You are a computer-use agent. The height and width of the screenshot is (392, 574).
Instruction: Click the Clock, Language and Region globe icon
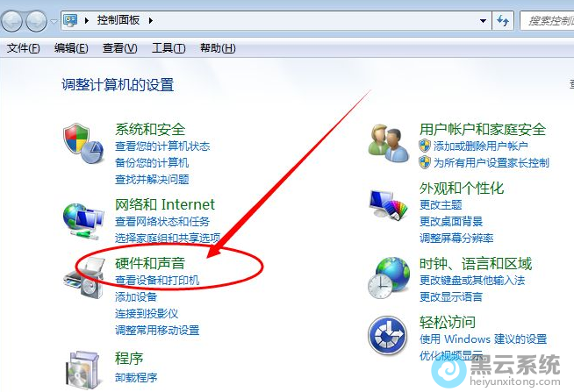tap(389, 278)
